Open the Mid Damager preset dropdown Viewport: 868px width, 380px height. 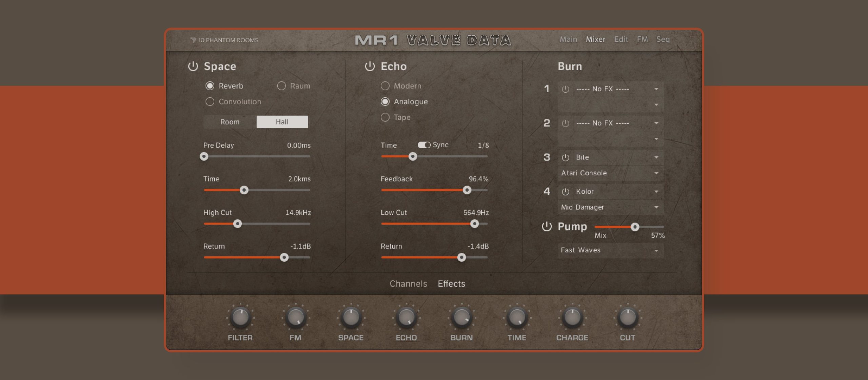click(611, 207)
